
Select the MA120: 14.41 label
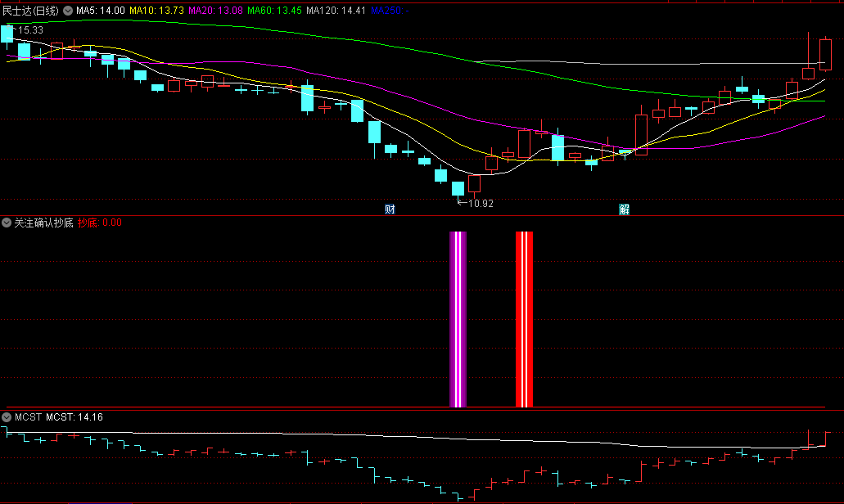point(336,10)
